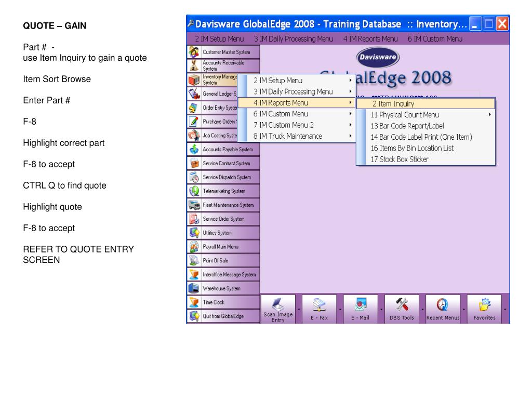
Task: Expand the Scan Image Entry dropdown arrow
Action: coord(299,310)
